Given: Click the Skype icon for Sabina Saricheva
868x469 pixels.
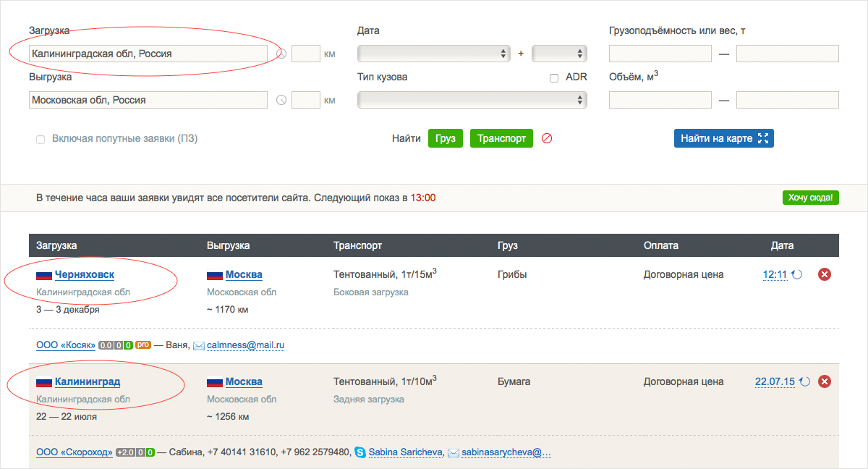Looking at the screenshot, I should pyautogui.click(x=360, y=452).
